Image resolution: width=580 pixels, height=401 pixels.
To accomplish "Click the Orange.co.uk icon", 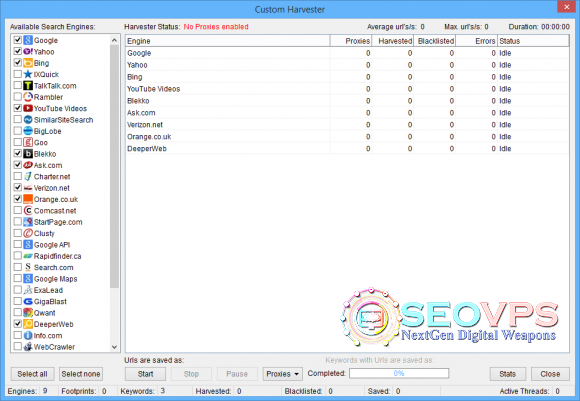I will (28, 199).
